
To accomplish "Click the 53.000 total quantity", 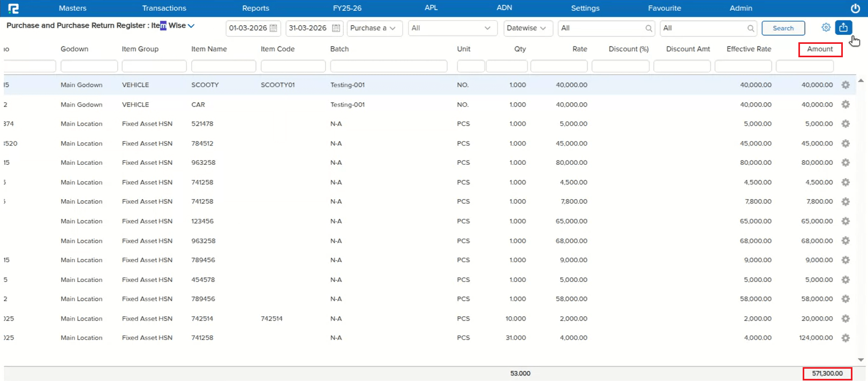I will tap(520, 374).
